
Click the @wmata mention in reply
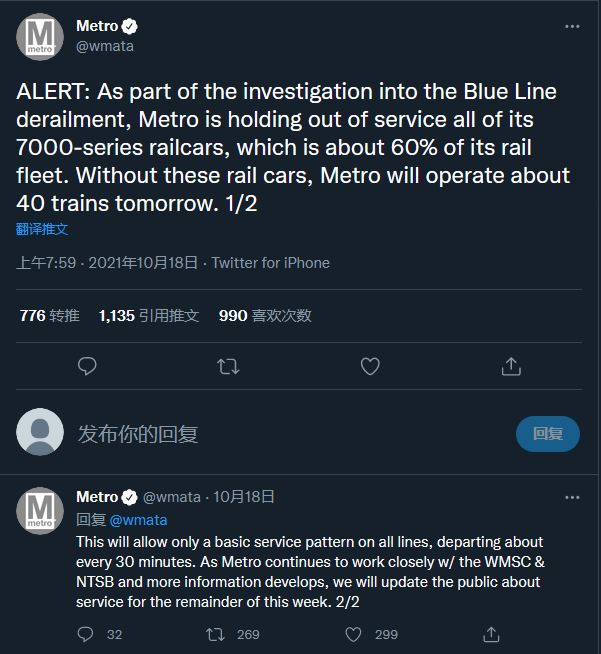[x=138, y=519]
